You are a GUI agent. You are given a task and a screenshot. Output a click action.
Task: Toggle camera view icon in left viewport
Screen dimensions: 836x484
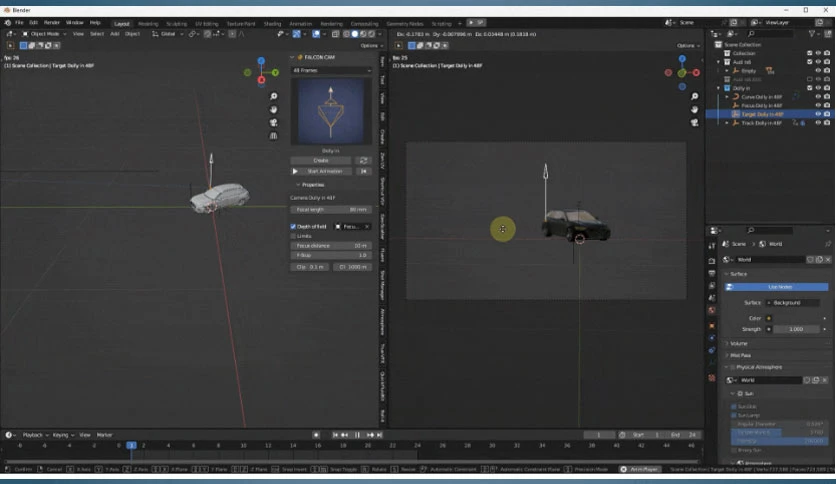274,123
